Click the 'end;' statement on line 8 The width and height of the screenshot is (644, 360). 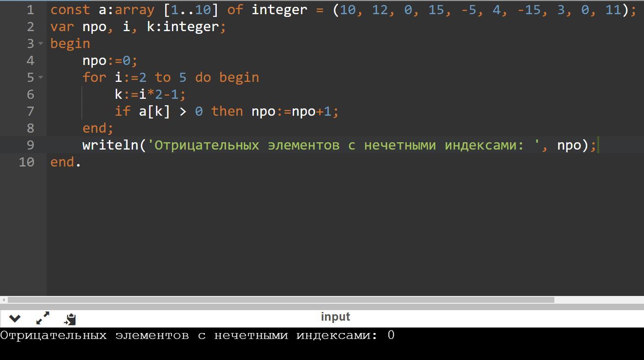coord(98,128)
